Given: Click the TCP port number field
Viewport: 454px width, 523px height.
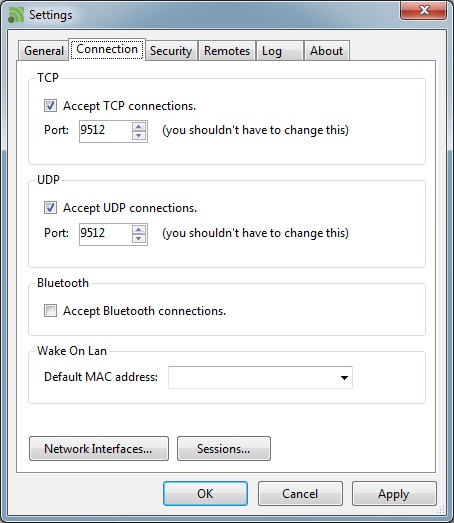Looking at the screenshot, I should click(106, 131).
